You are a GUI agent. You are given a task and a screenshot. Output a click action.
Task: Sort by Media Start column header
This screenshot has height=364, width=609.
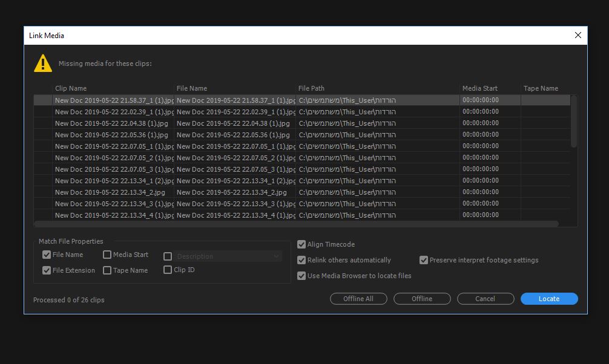(479, 88)
